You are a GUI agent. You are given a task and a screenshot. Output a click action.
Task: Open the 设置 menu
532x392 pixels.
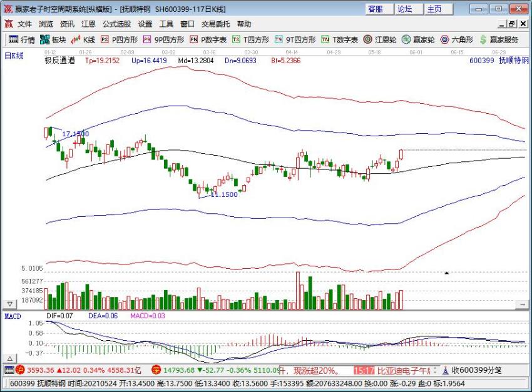(x=145, y=24)
